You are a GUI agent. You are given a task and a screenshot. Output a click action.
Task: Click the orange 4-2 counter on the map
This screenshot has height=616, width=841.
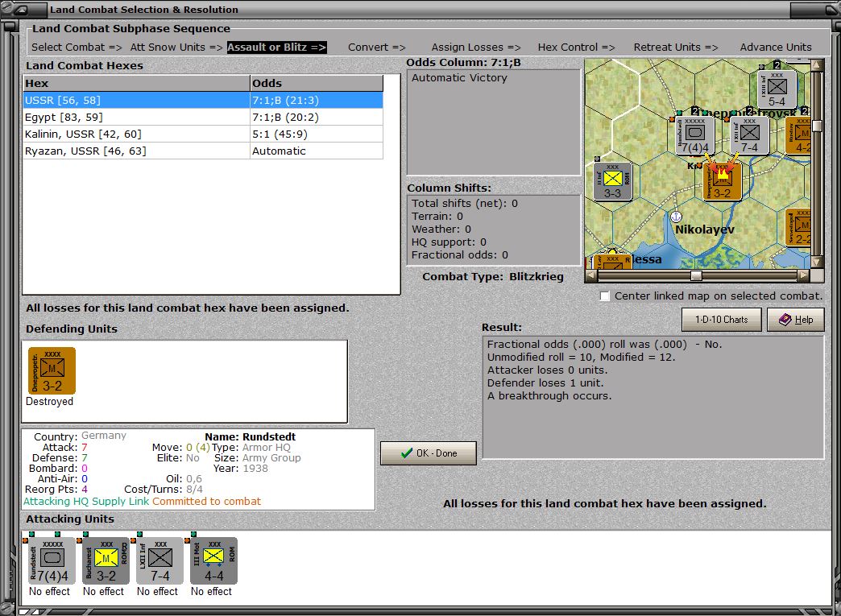(798, 135)
